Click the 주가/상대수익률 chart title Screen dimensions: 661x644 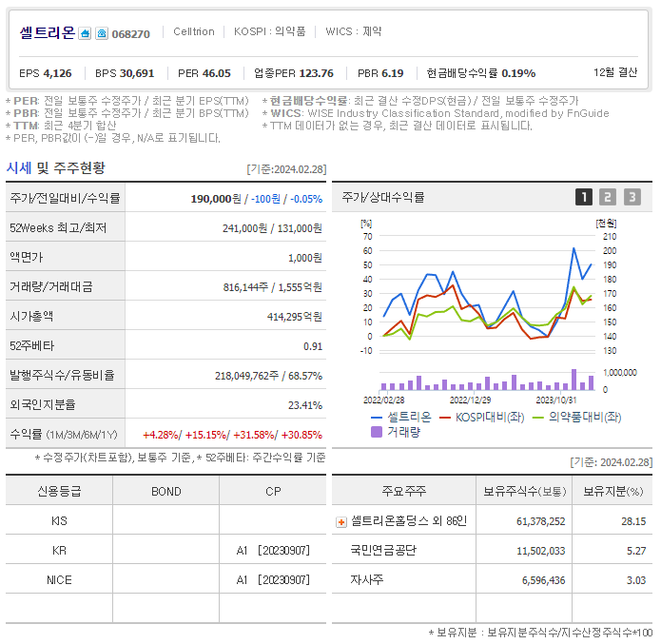382,197
